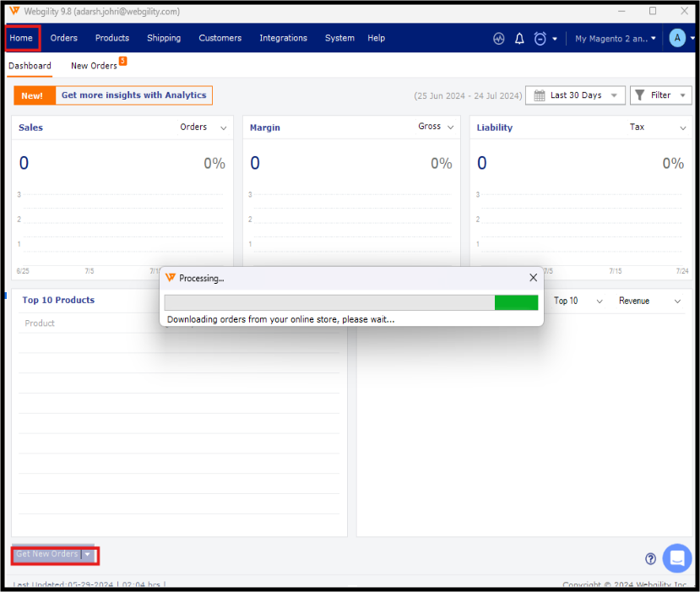Open the scheduler alarm clock icon
700x592 pixels.
[540, 39]
